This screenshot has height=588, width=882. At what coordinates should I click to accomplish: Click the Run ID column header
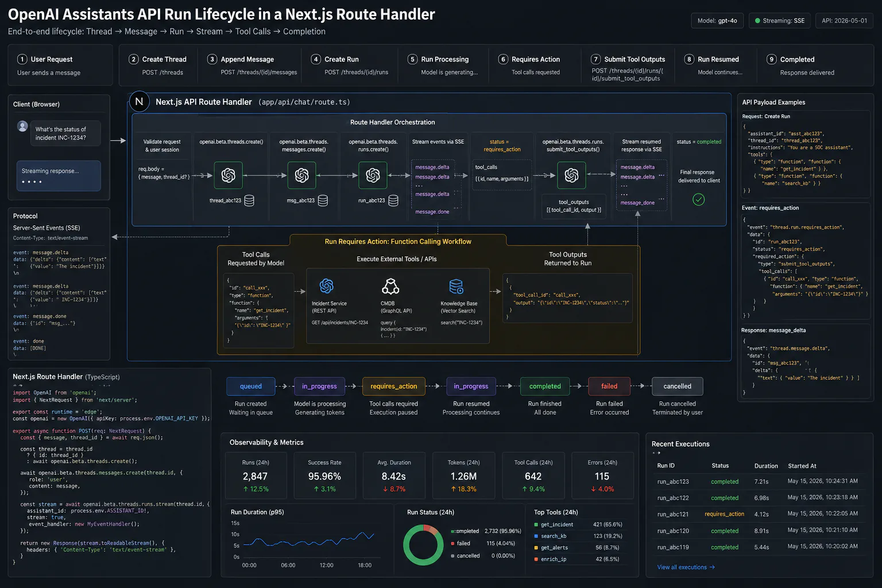pos(666,466)
